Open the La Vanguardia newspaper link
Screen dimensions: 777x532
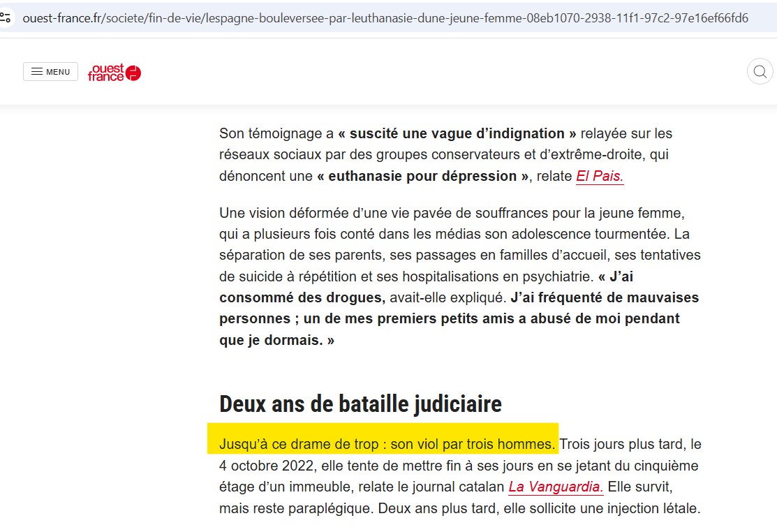[x=555, y=487]
